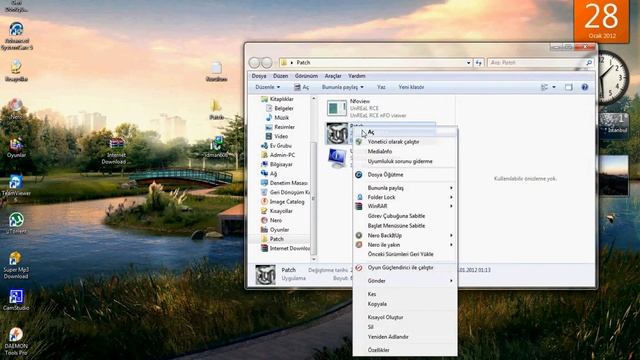640x360 pixels.
Task: Click the Forward navigation button in Explorer
Action: (x=267, y=62)
